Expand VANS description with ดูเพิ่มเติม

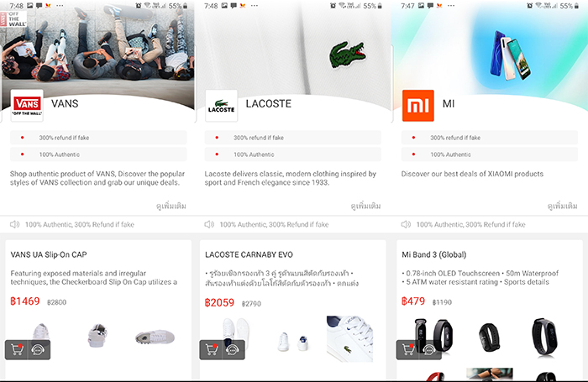coord(171,206)
